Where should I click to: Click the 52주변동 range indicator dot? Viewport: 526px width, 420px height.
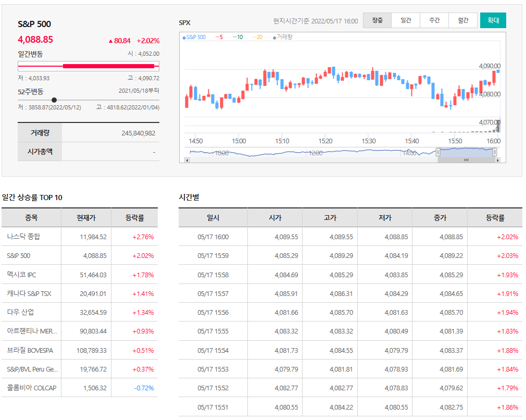pos(54,100)
